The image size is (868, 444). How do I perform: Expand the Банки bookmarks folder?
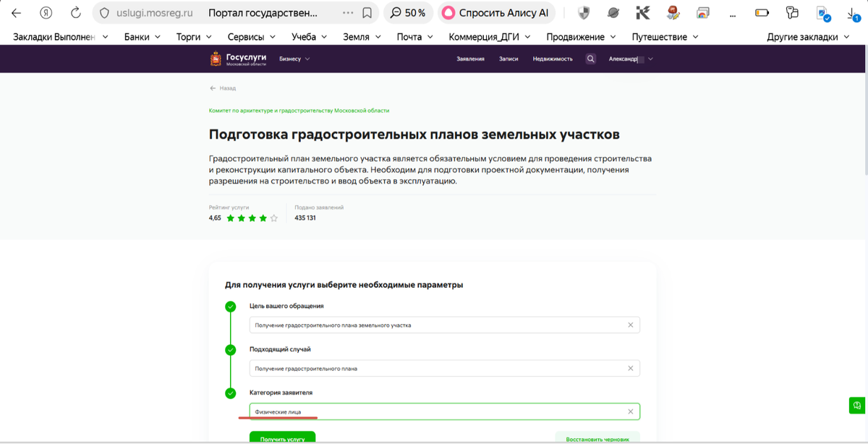pyautogui.click(x=142, y=37)
